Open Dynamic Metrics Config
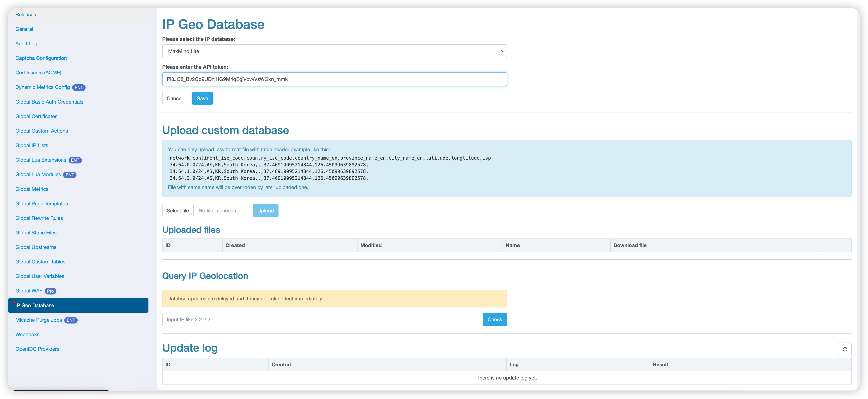This screenshot has width=868, height=399. pos(42,87)
